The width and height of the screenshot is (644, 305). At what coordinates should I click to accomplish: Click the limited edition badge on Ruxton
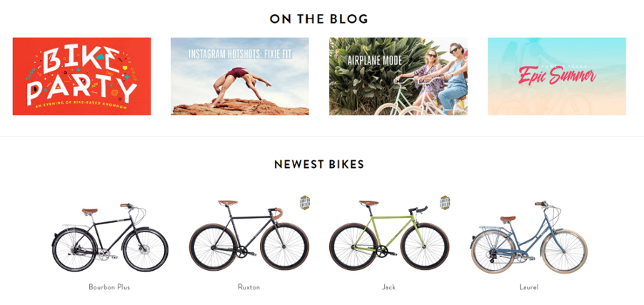(305, 203)
